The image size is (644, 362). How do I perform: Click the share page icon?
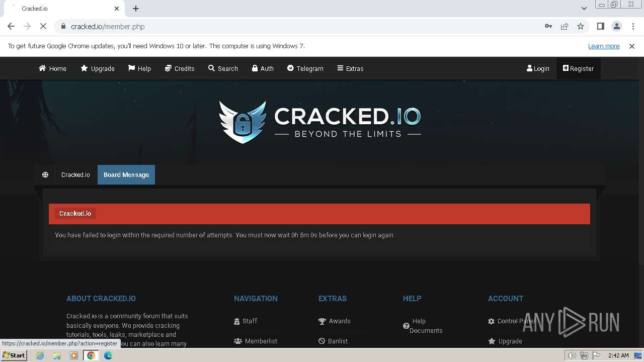(x=565, y=26)
